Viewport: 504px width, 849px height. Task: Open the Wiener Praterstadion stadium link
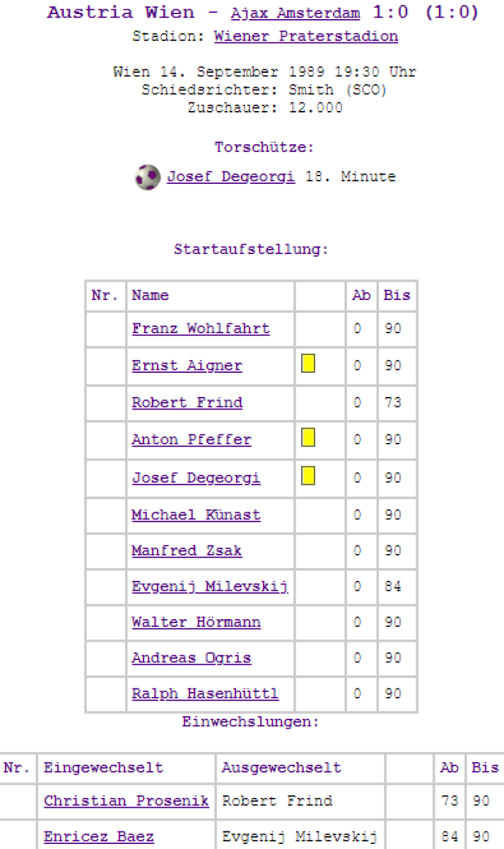point(305,36)
